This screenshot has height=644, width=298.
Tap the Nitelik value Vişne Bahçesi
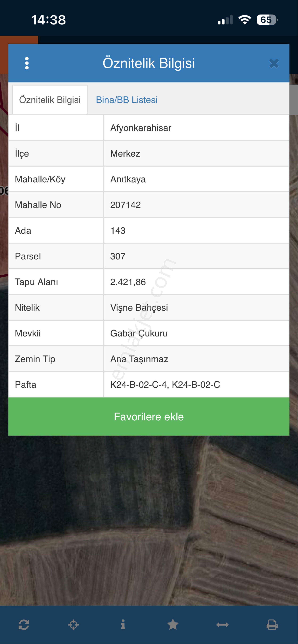click(x=139, y=308)
